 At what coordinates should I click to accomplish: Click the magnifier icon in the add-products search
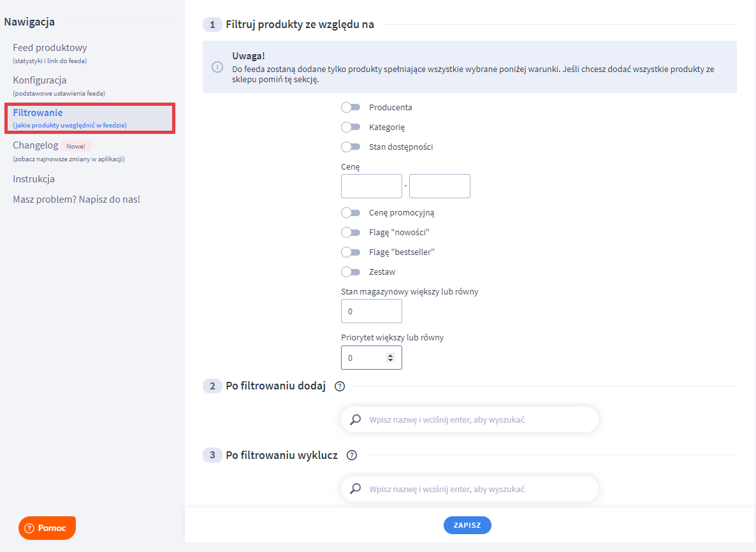click(356, 419)
